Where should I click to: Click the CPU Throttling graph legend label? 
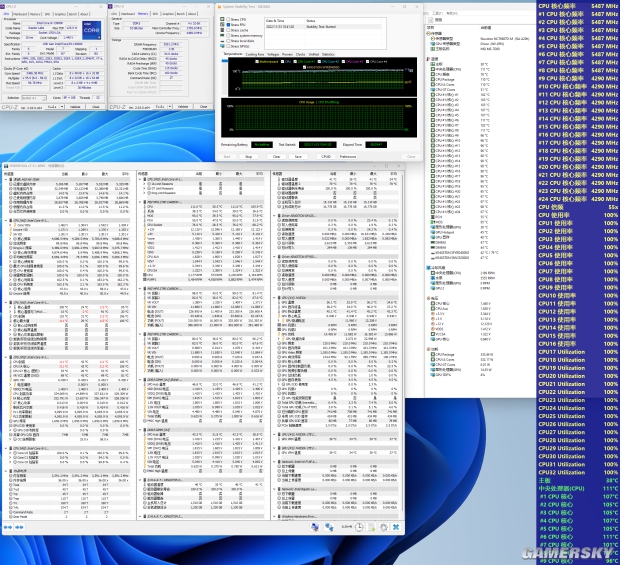click(x=329, y=102)
